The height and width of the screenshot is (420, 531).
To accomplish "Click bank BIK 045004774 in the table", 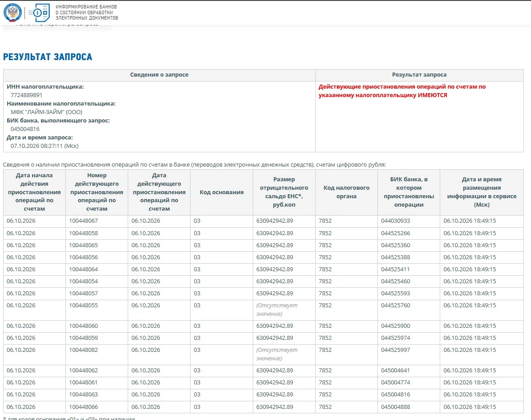I will 396,383.
